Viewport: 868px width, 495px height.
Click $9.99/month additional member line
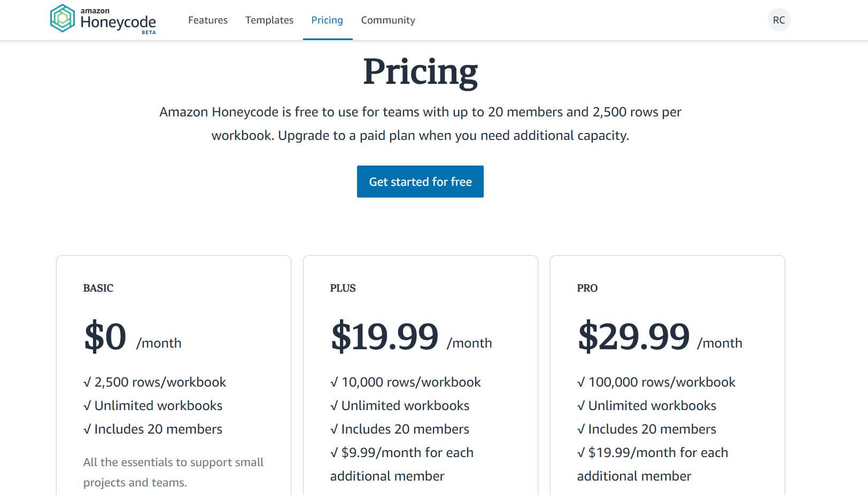click(402, 464)
